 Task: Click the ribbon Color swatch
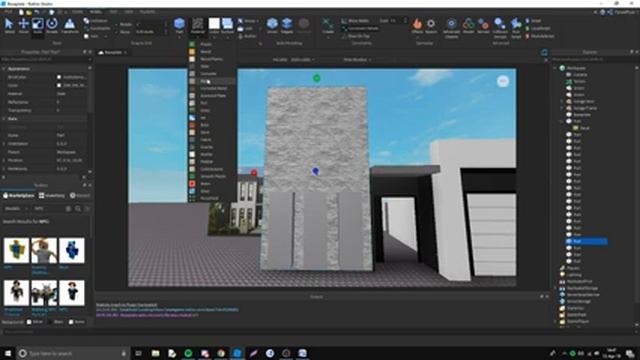pyautogui.click(x=214, y=24)
